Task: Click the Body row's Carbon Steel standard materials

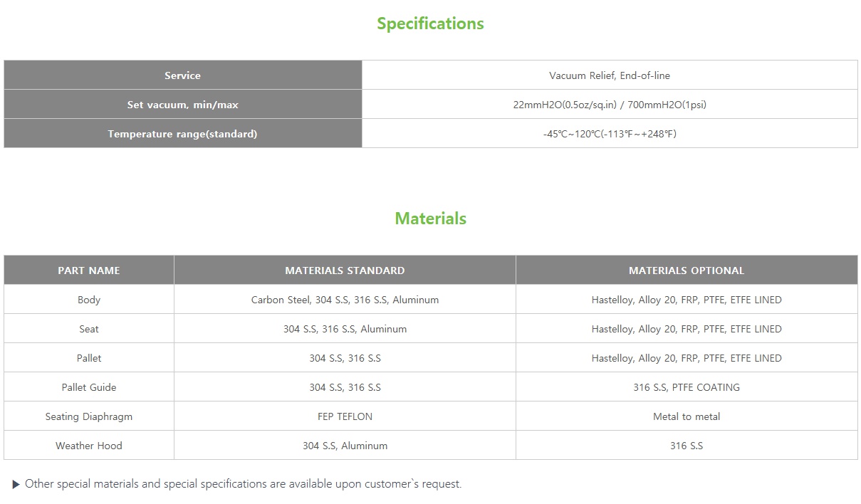Action: coord(345,300)
